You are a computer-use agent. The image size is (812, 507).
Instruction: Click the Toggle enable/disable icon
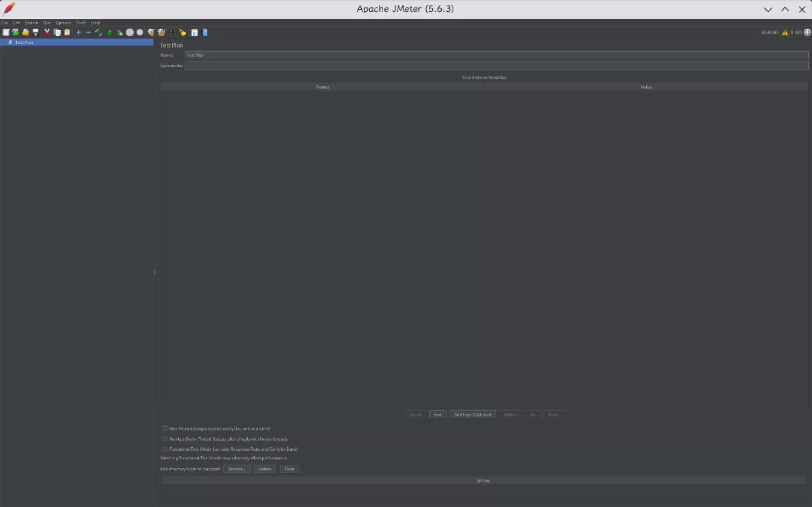(98, 32)
